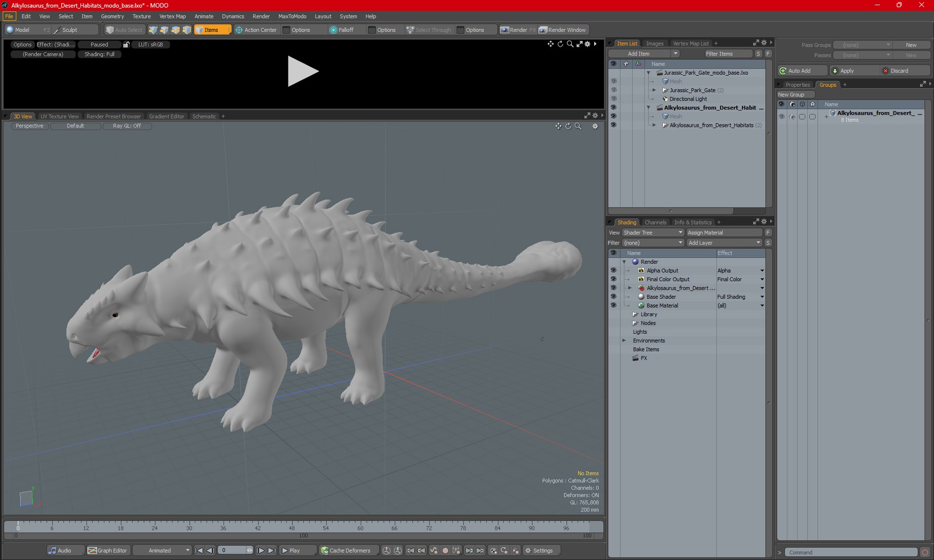Click the 3D viewport rotate icon

point(568,126)
